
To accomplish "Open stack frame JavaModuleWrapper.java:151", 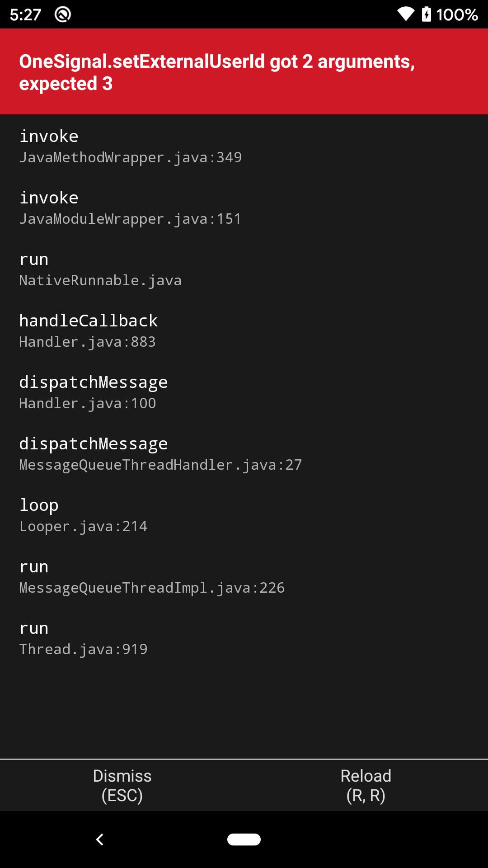I will [131, 208].
